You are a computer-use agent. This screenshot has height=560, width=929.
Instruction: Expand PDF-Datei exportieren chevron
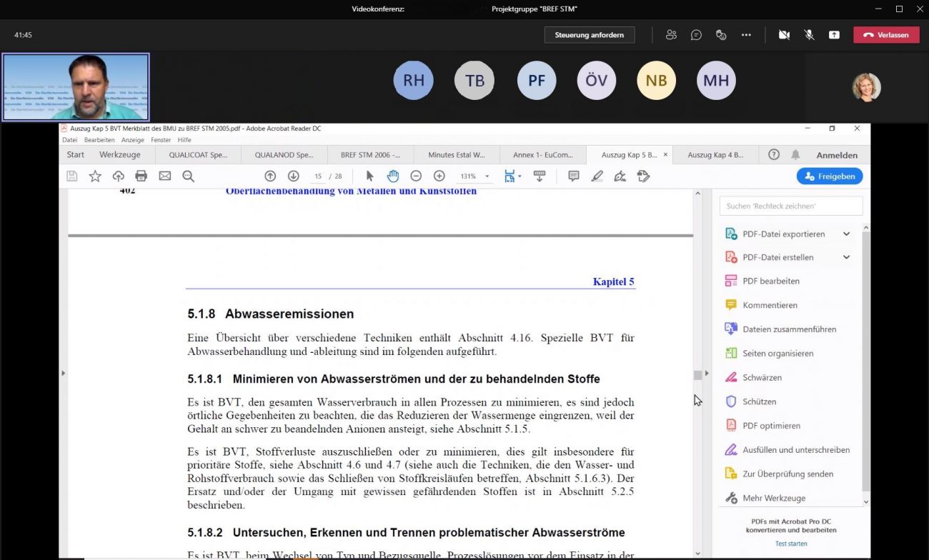(847, 234)
